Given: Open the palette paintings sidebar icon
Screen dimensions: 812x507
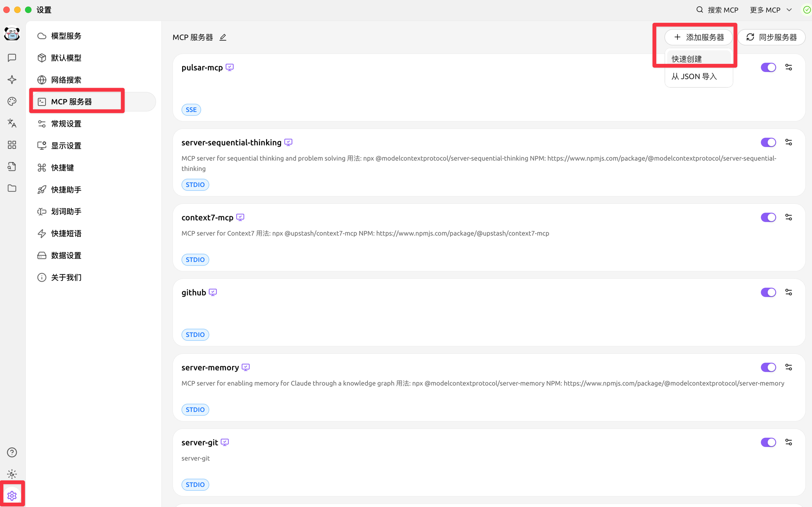Looking at the screenshot, I should point(12,101).
